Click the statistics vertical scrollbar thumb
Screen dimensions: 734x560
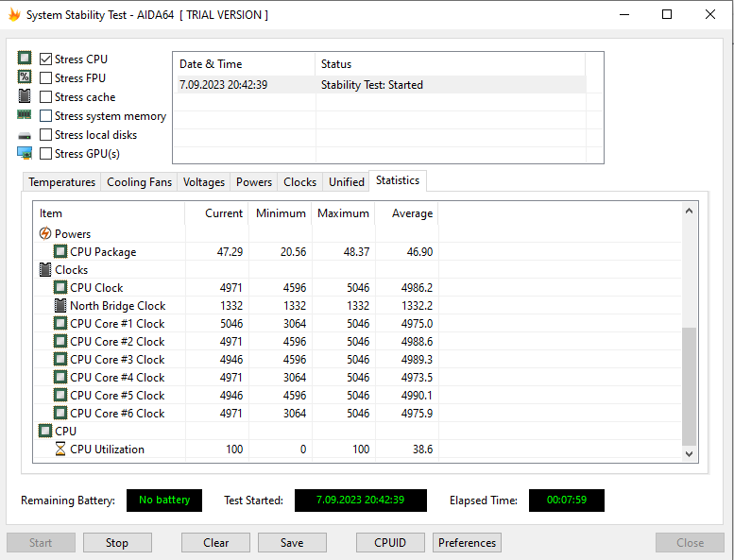click(x=689, y=386)
